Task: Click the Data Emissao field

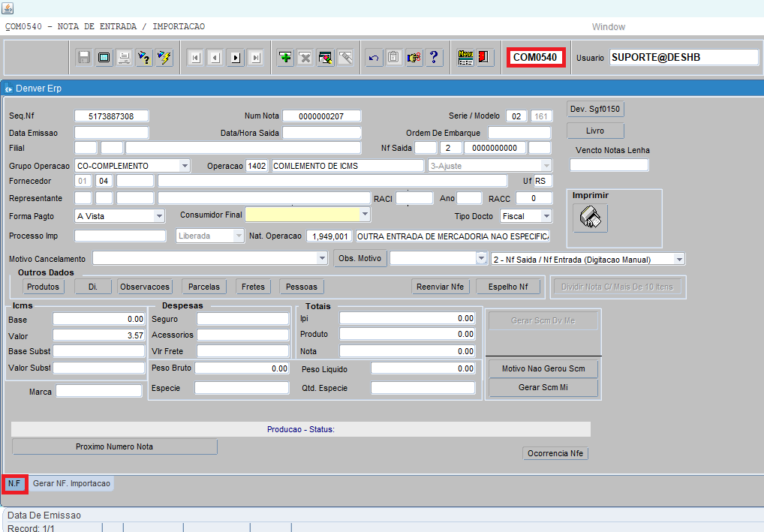Action: tap(112, 133)
